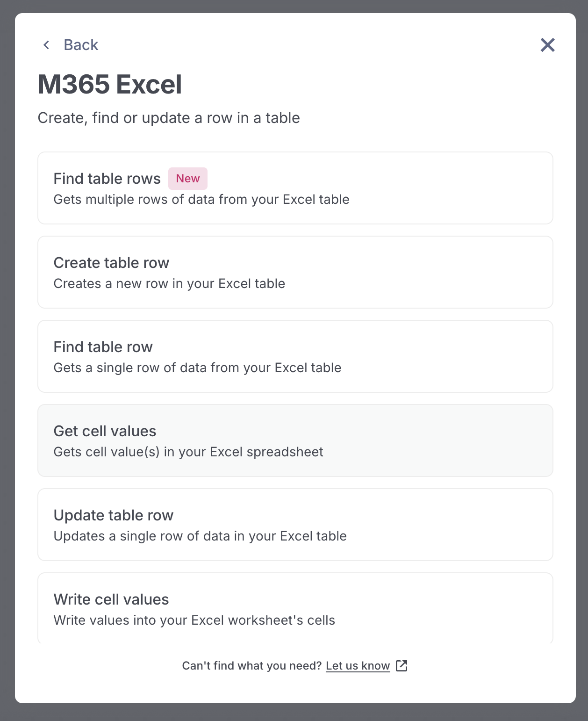Click the Back text link

81,45
